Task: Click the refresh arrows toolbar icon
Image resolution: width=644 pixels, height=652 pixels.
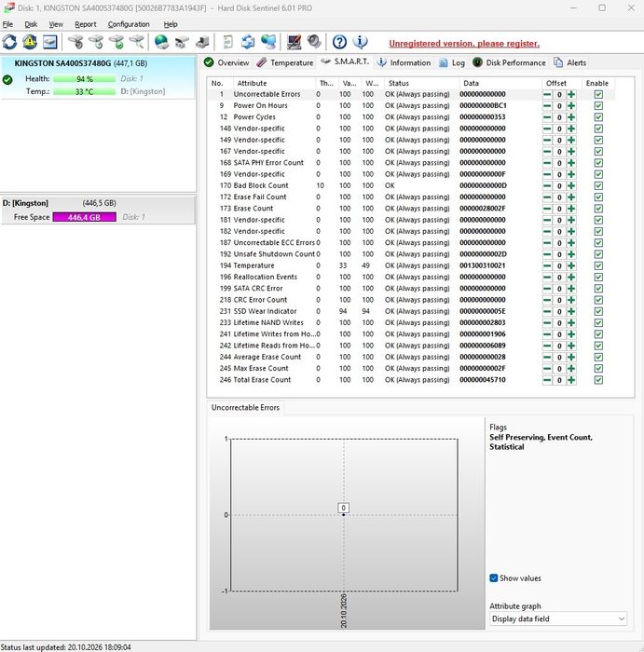Action: pos(9,42)
